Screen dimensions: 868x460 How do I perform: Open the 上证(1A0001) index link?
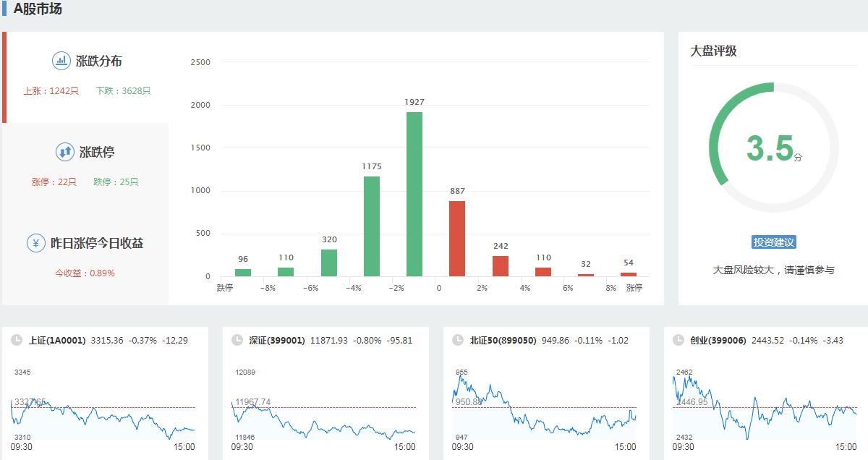point(57,340)
